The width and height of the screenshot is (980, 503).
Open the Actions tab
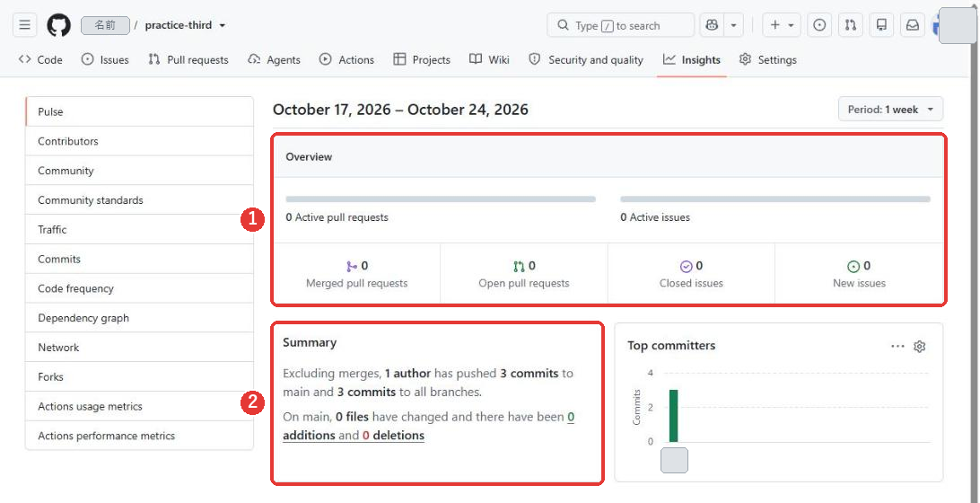pyautogui.click(x=346, y=60)
